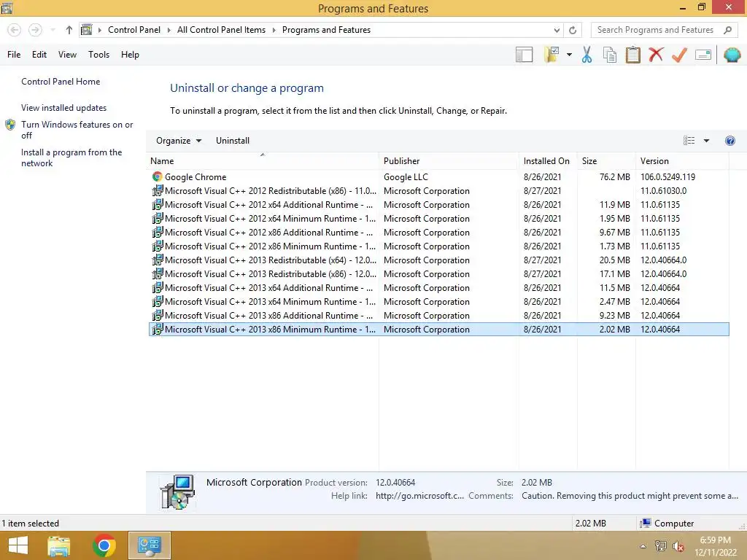Click the red X Delete icon
Screen dimensions: 747x560
[x=656, y=54]
